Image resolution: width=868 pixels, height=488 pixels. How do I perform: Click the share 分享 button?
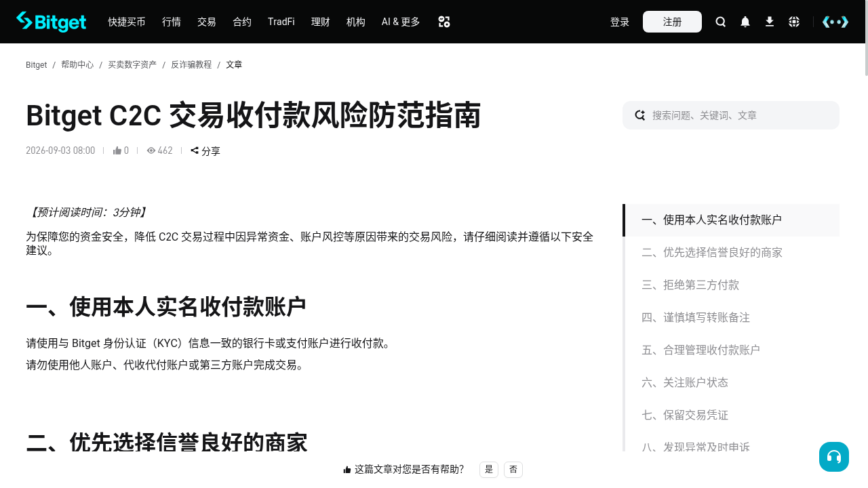point(205,150)
